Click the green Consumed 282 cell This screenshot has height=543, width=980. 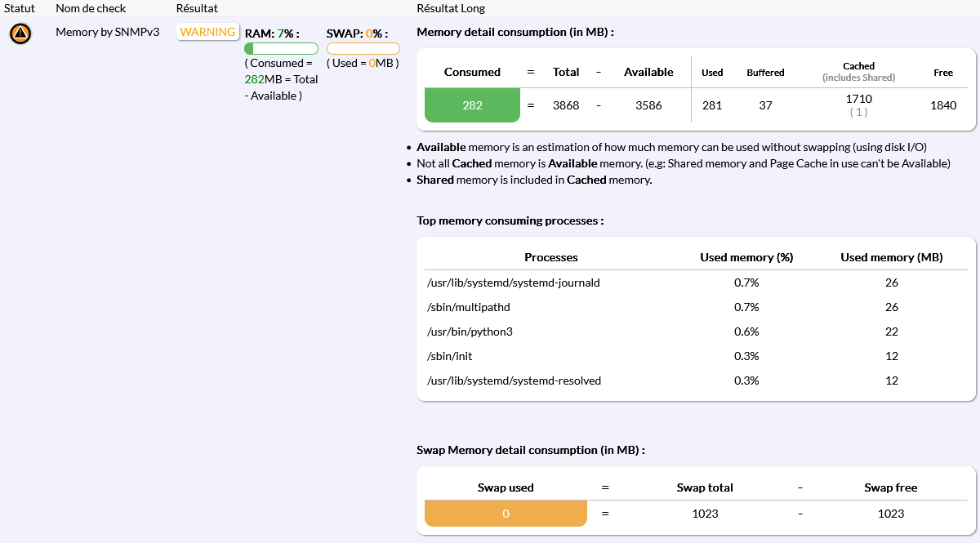[472, 105]
